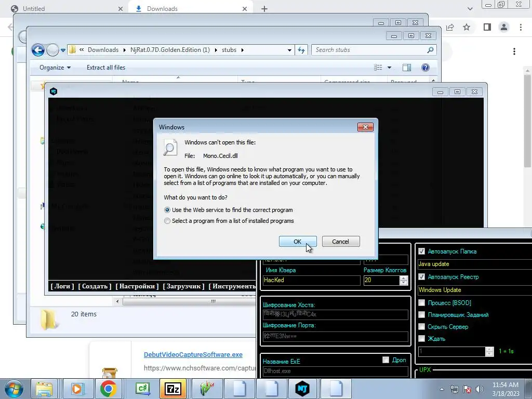
Task: Toggle Chrome side panel icon
Action: tap(487, 27)
